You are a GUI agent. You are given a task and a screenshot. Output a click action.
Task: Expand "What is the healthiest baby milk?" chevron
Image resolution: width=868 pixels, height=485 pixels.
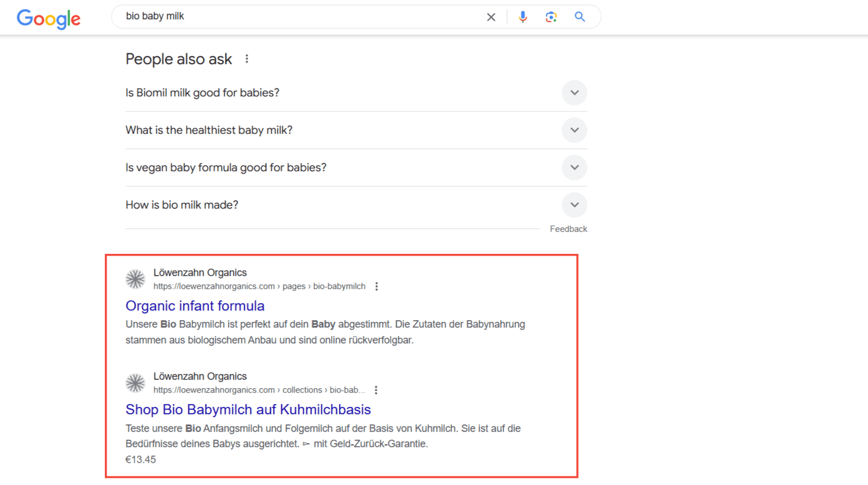tap(575, 130)
